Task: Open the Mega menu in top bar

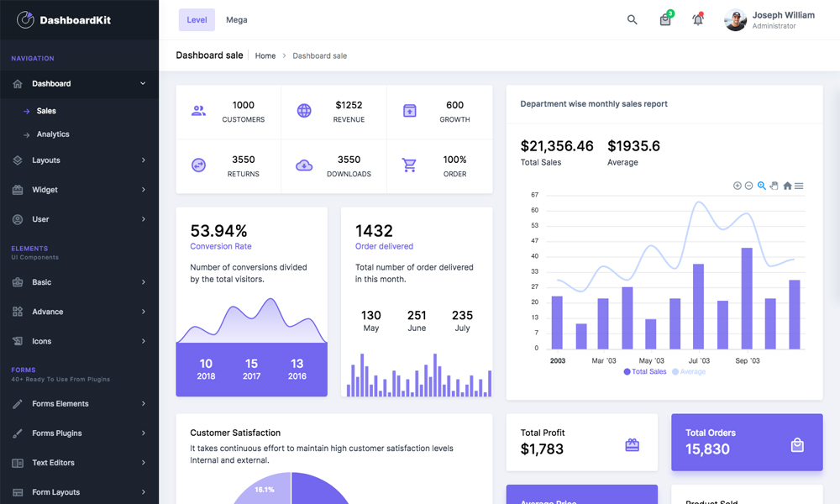Action: (x=236, y=20)
